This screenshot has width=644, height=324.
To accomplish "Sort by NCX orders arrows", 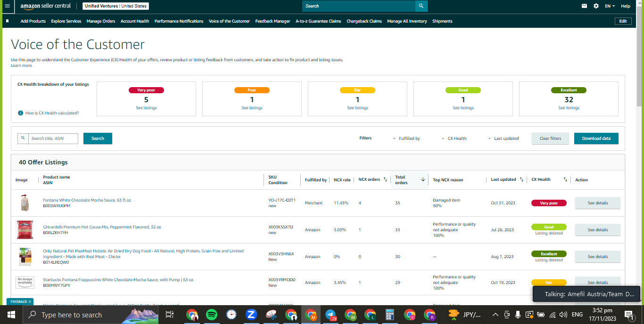I will point(385,179).
